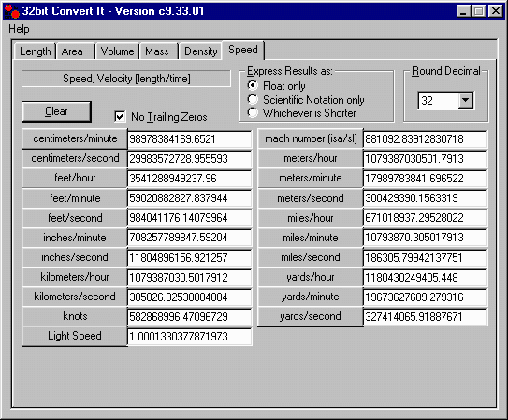Click the yards/hour unit button

pyautogui.click(x=311, y=277)
